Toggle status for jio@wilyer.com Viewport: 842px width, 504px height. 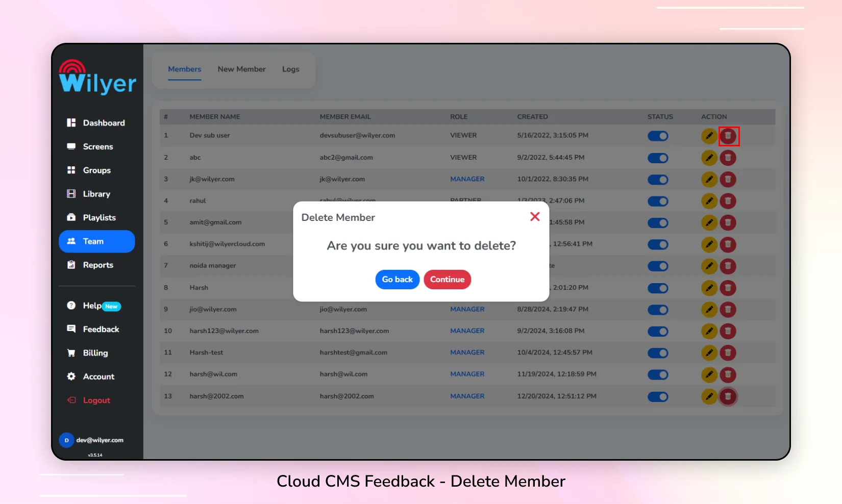coord(658,310)
